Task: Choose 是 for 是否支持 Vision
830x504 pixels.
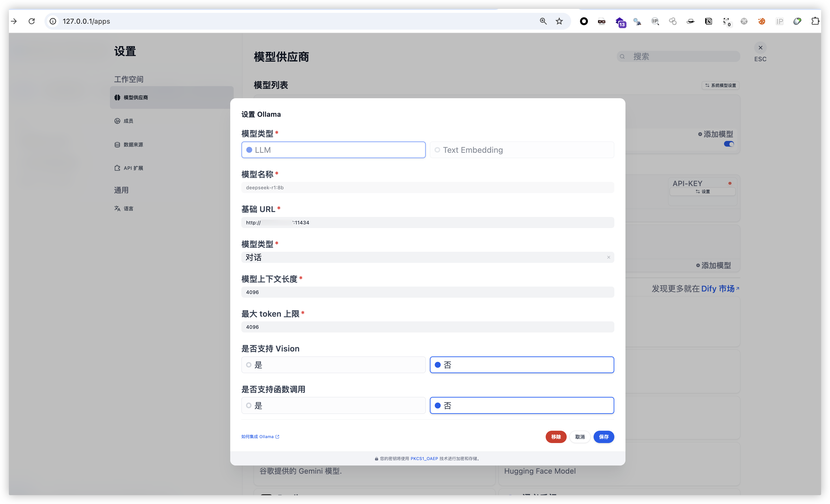Action: [x=333, y=365]
